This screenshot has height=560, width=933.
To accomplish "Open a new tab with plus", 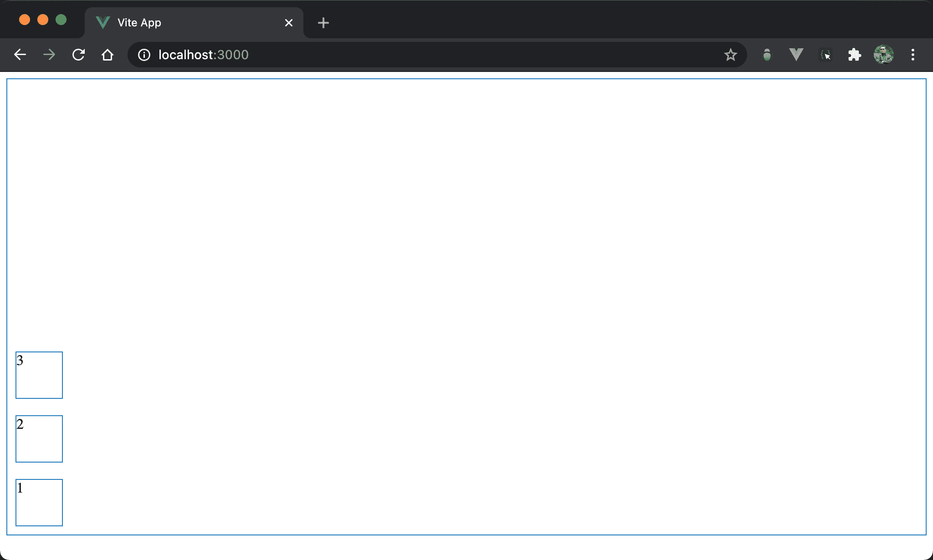I will click(x=323, y=23).
